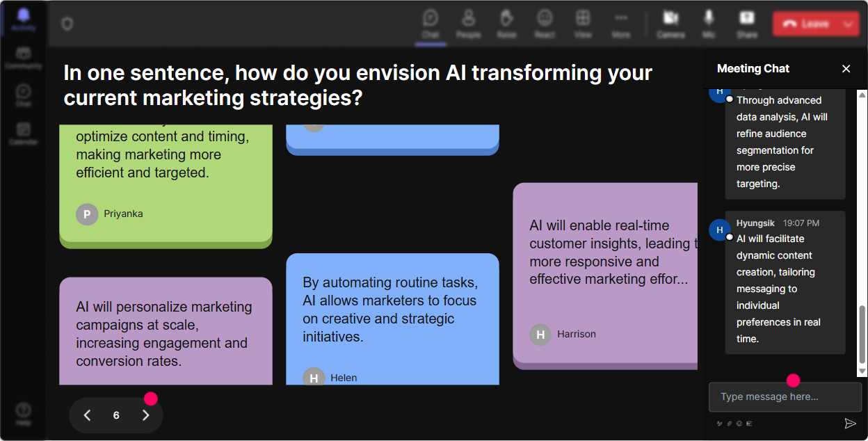Toggle the Chat panel from the meeting toolbar
Screen dimensions: 868x441
click(431, 24)
